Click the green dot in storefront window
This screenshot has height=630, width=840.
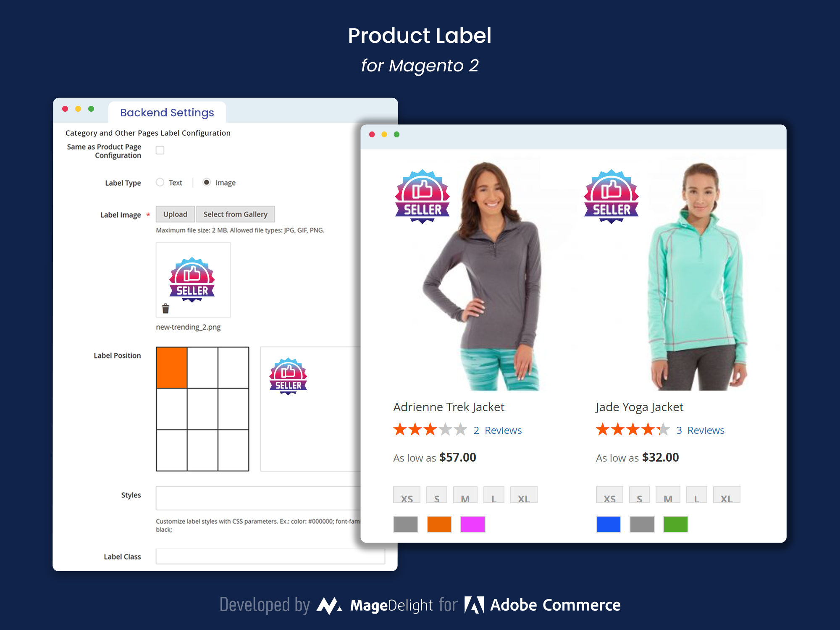point(396,134)
